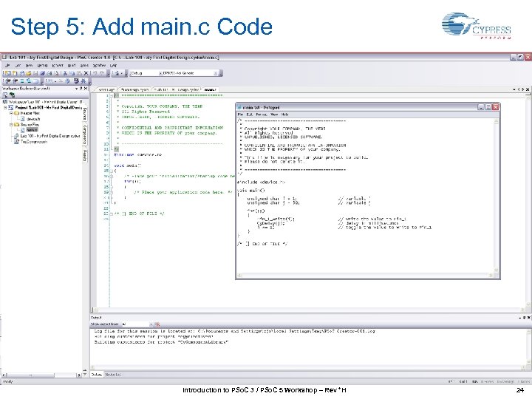532x399 pixels.
Task: Click the Log file line in Output
Action: pos(234,331)
